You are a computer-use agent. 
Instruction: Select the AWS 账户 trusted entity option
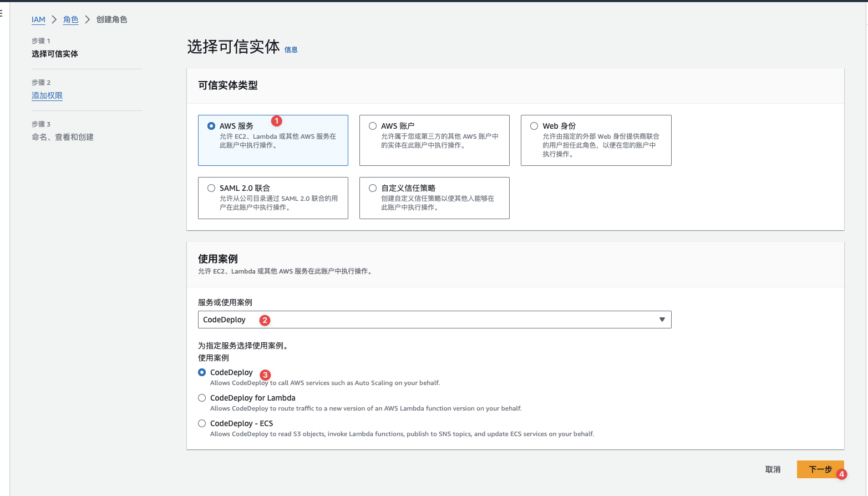pos(373,126)
